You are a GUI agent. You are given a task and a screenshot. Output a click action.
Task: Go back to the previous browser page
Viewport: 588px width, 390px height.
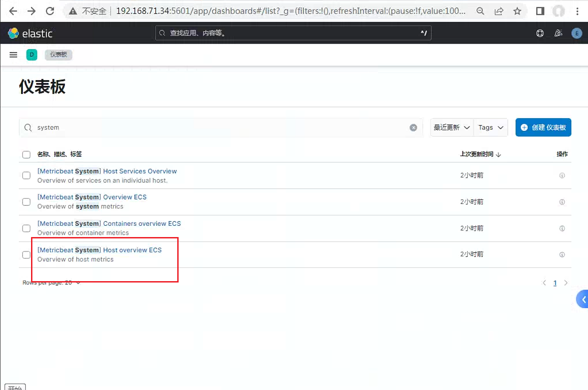[13, 11]
